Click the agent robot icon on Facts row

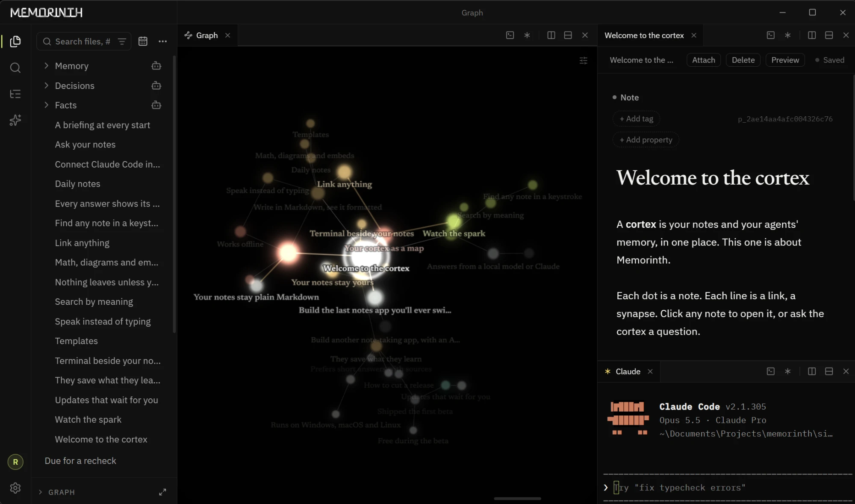[x=156, y=105]
